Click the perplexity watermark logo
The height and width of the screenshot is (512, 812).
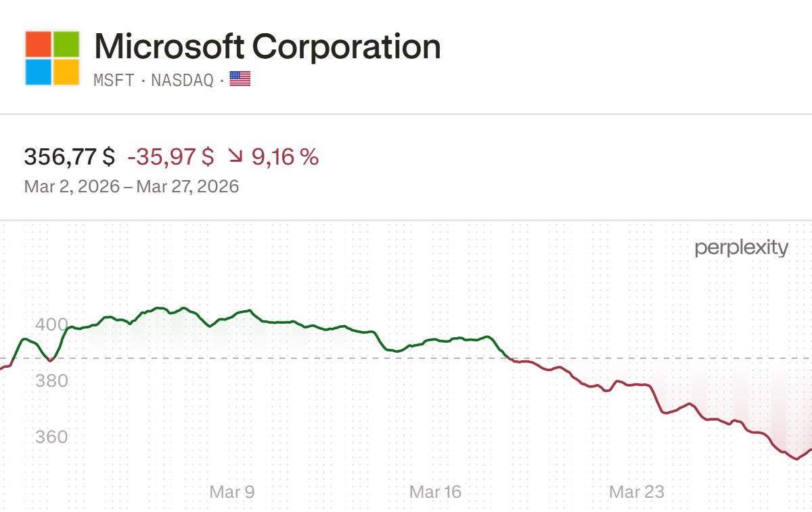click(742, 248)
